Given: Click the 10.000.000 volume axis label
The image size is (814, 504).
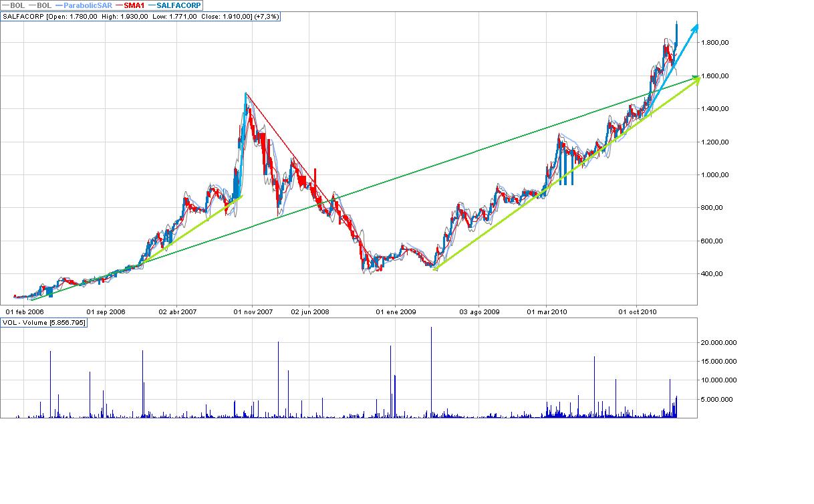Looking at the screenshot, I should 718,380.
